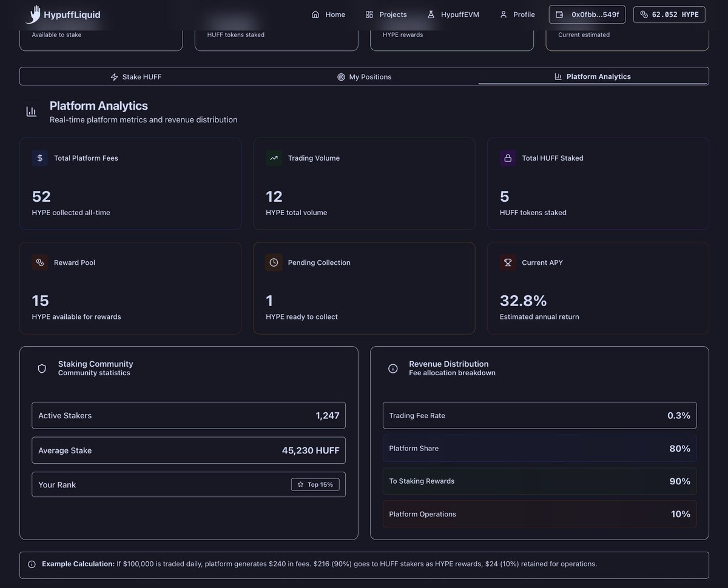The width and height of the screenshot is (728, 588).
Task: Click the Average Stake value 45,230 HUFF
Action: click(311, 450)
